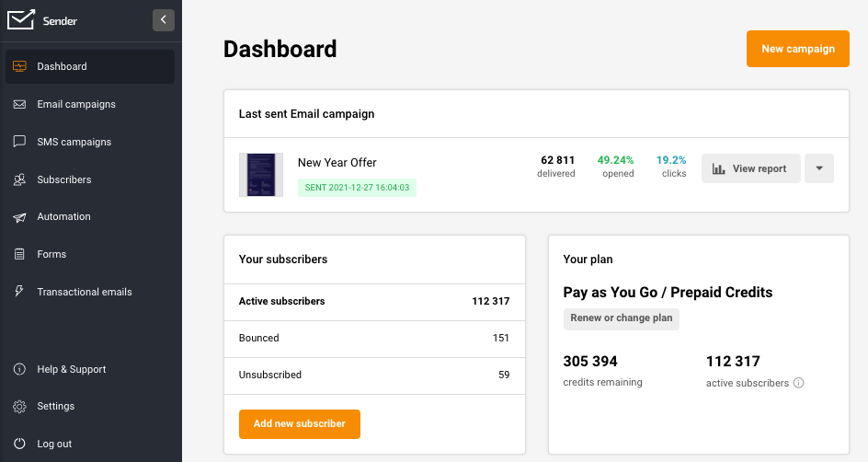The image size is (868, 462).
Task: Click the Email campaigns envelope icon
Action: click(19, 104)
